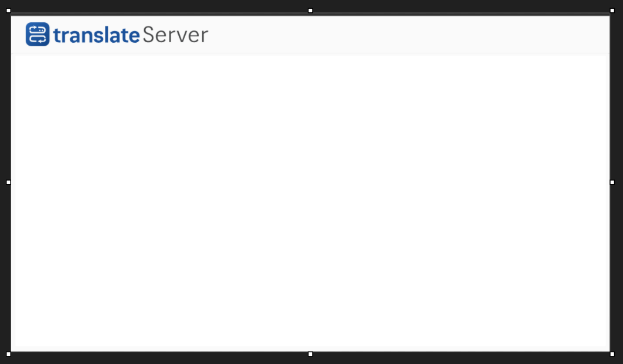Click the blue translateServer logo icon
This screenshot has height=364, width=623.
[x=38, y=34]
